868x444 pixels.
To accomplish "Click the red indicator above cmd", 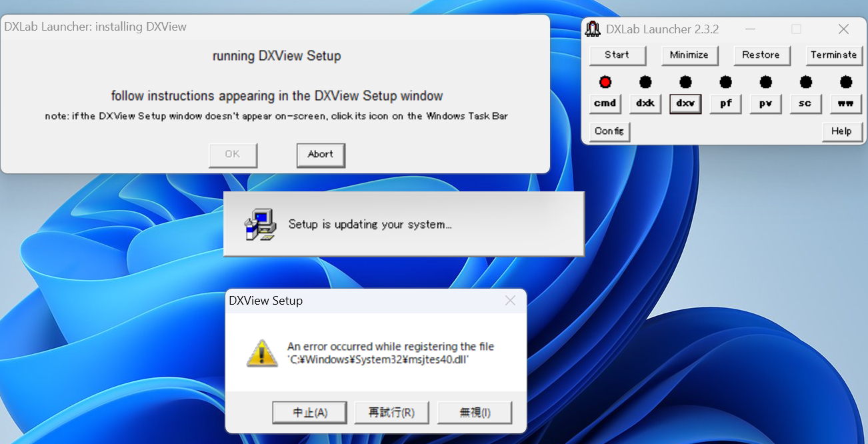I will point(605,82).
